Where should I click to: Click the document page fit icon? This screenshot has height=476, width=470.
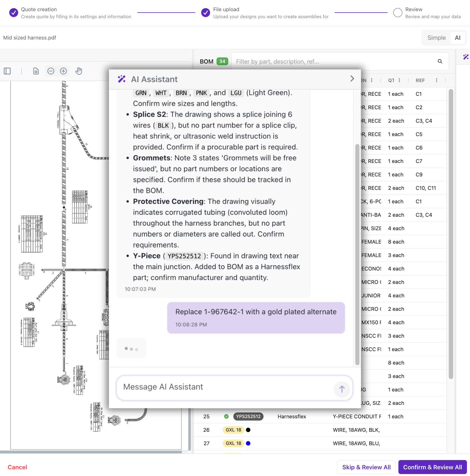(36, 71)
